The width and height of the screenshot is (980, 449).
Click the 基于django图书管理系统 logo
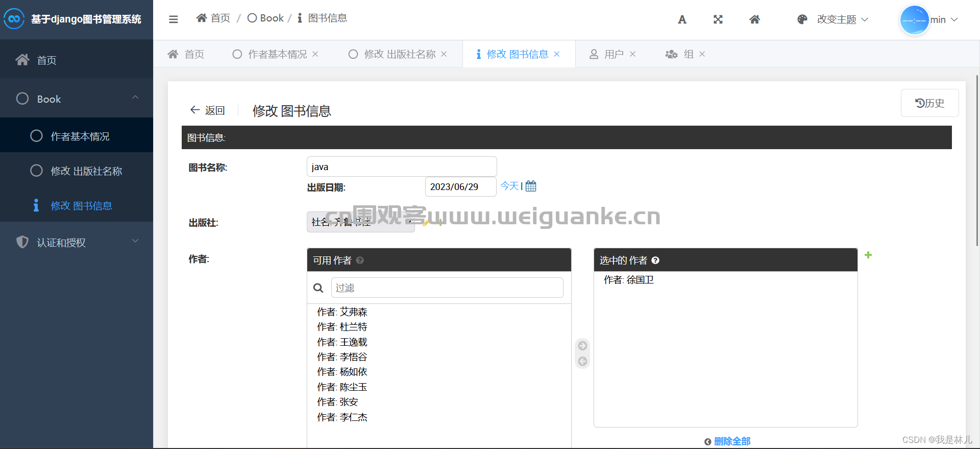tap(73, 19)
